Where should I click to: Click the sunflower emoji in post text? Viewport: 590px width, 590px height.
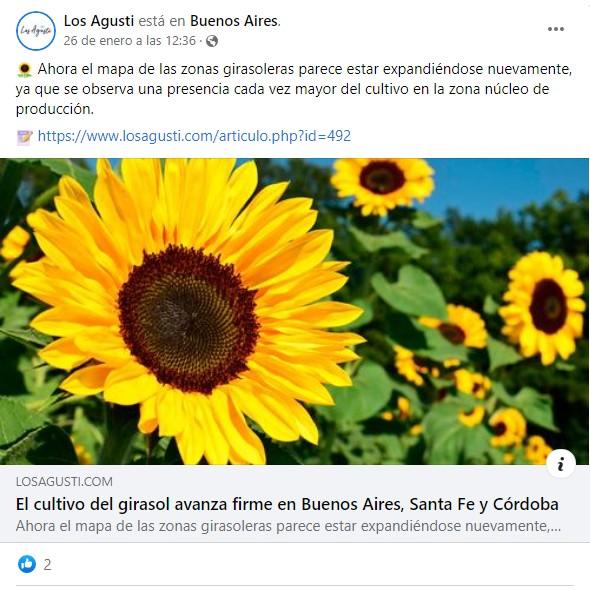pyautogui.click(x=25, y=70)
